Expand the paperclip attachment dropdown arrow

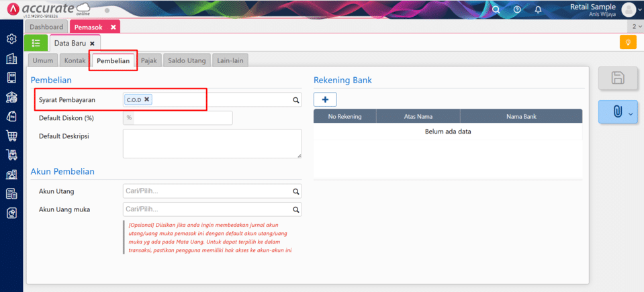631,113
